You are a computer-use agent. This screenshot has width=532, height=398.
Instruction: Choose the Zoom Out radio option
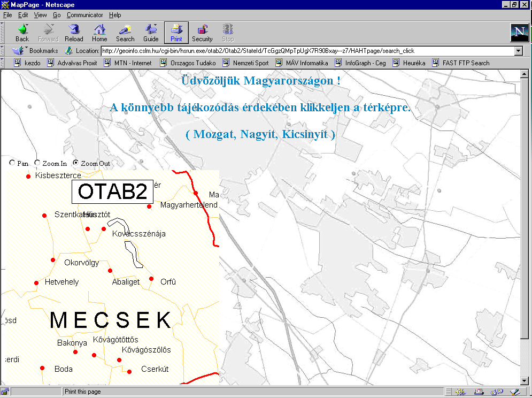point(76,163)
